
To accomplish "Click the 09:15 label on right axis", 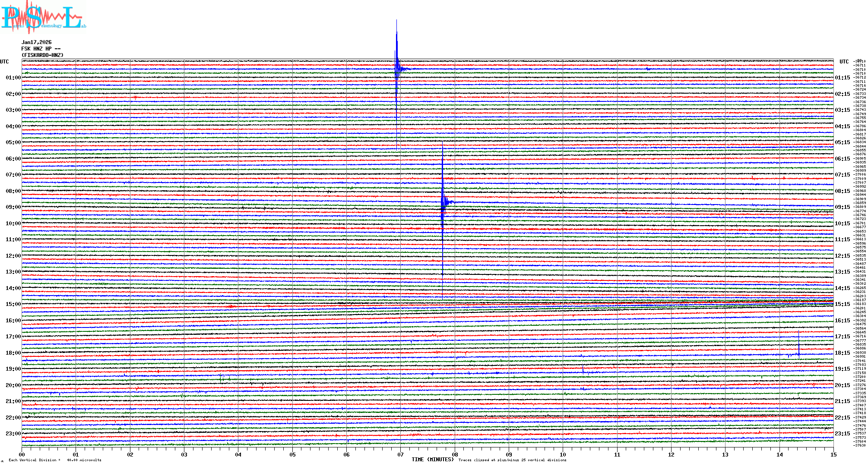I will tap(842, 207).
